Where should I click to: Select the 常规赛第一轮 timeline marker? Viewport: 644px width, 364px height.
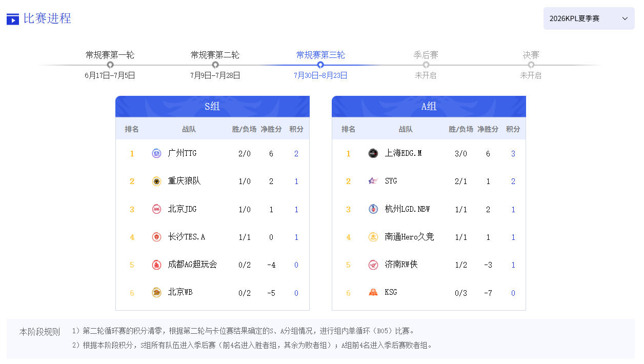tap(110, 65)
